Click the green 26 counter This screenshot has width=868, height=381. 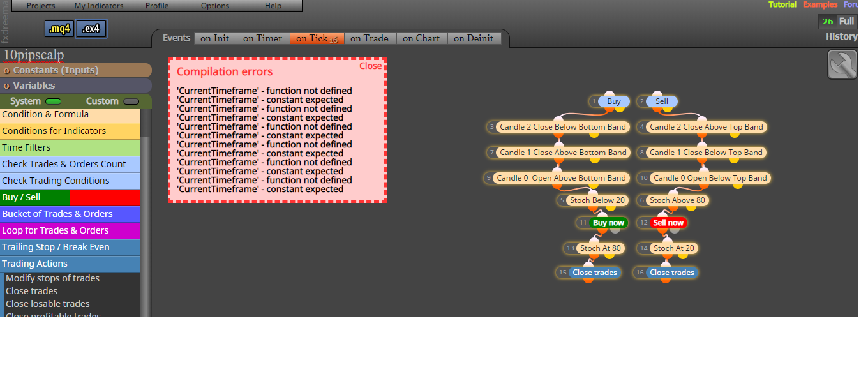828,21
